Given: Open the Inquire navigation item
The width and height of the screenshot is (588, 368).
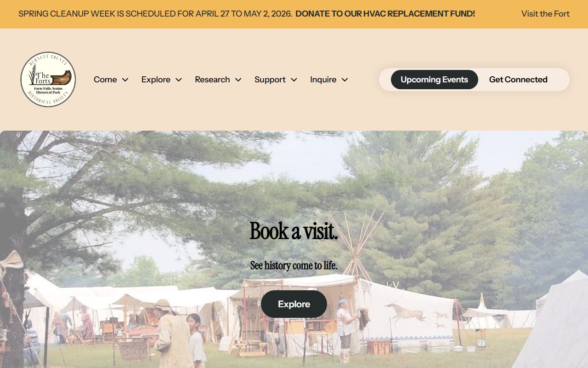Looking at the screenshot, I should (323, 80).
